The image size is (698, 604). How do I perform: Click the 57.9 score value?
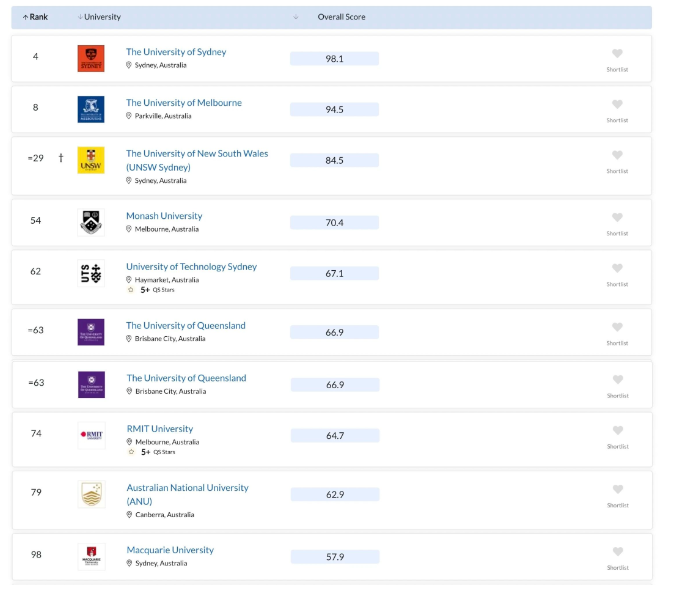tap(335, 557)
